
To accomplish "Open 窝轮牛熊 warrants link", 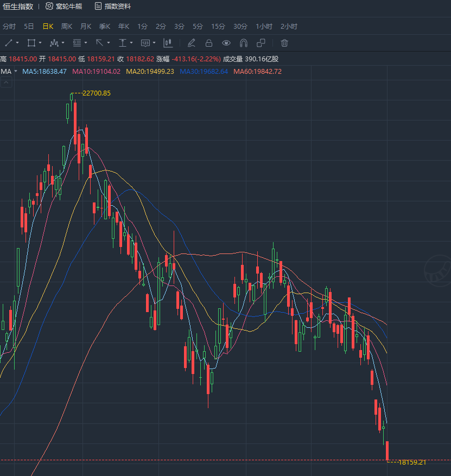I will (64, 7).
